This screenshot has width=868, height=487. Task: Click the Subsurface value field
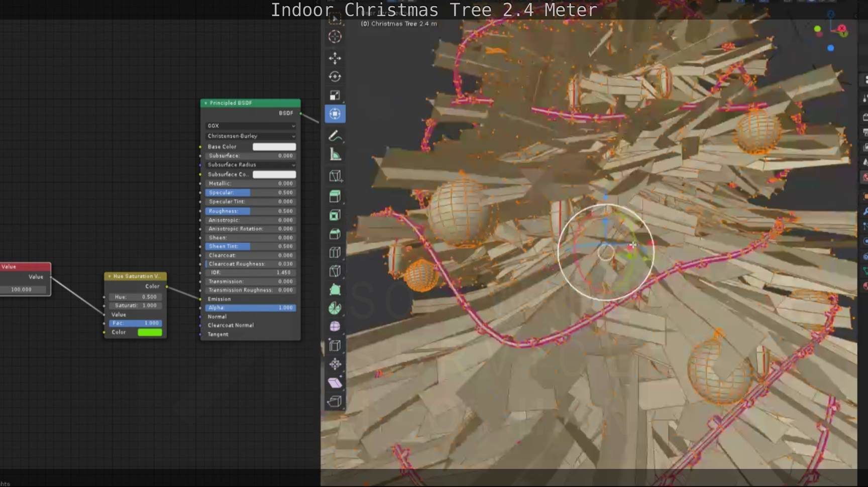251,156
